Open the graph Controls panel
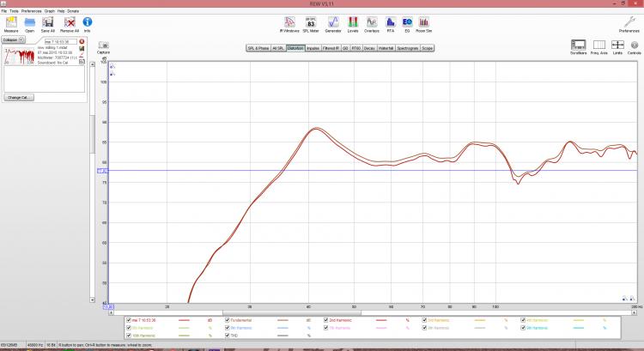644x351 pixels. coord(634,46)
